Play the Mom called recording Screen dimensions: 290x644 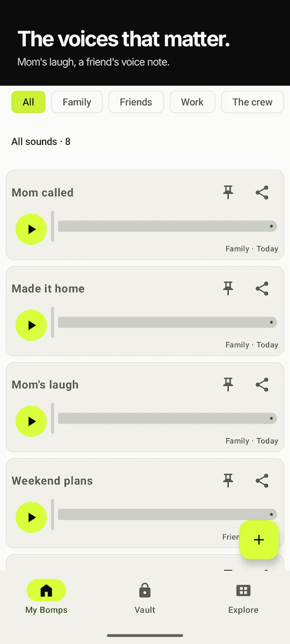click(31, 229)
